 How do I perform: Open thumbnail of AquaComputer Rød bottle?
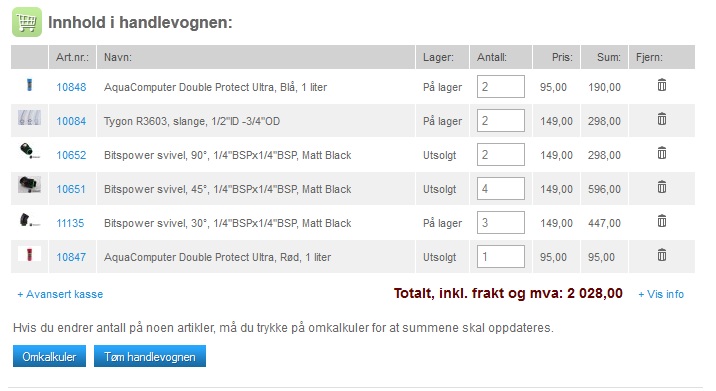click(29, 254)
